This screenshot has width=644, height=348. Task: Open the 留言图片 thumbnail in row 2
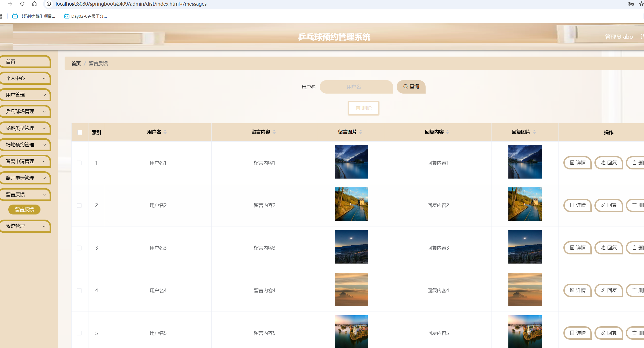click(351, 204)
